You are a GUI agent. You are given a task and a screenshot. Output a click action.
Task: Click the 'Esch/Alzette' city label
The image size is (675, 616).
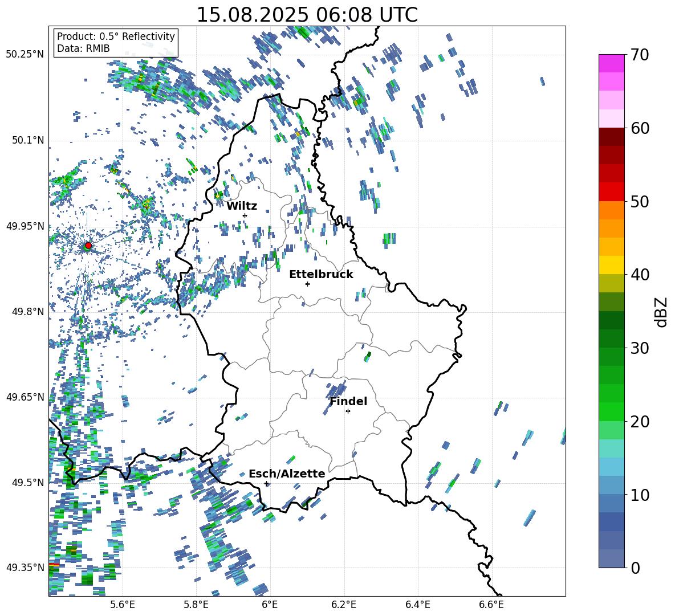(x=287, y=474)
